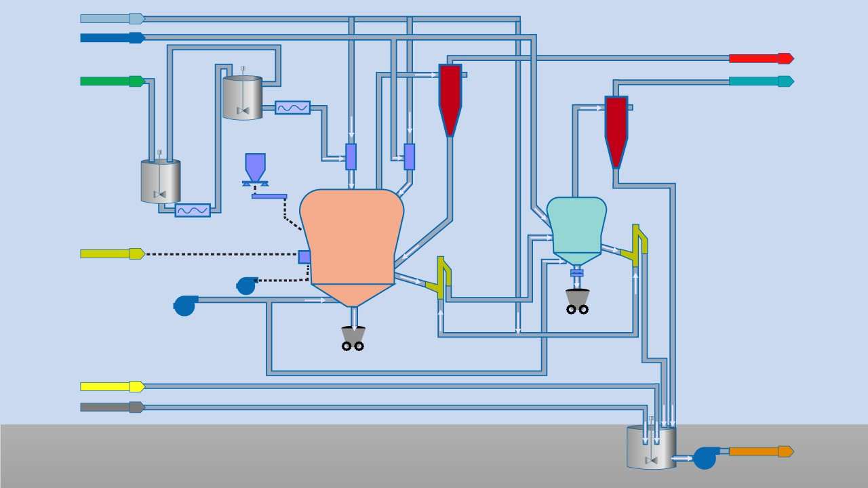
Task: Select the turquoise reactor vessel
Action: (576, 231)
